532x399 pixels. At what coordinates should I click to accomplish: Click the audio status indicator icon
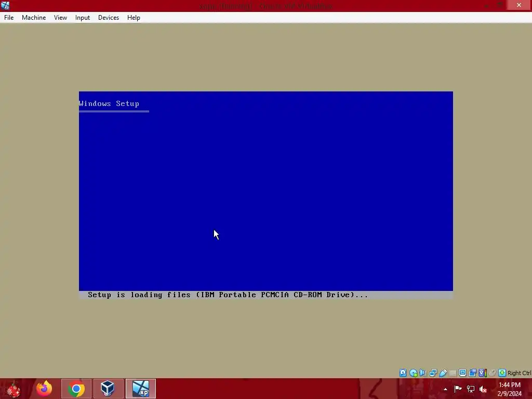[423, 373]
